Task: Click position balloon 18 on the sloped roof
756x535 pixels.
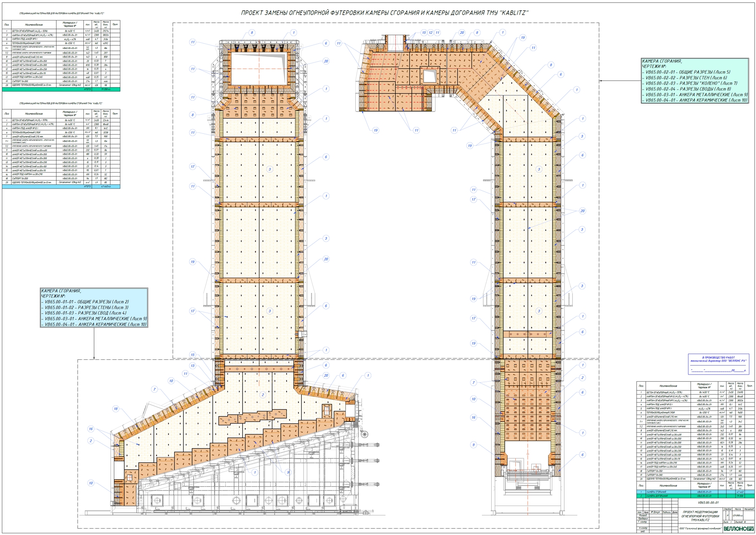Action: [x=116, y=408]
